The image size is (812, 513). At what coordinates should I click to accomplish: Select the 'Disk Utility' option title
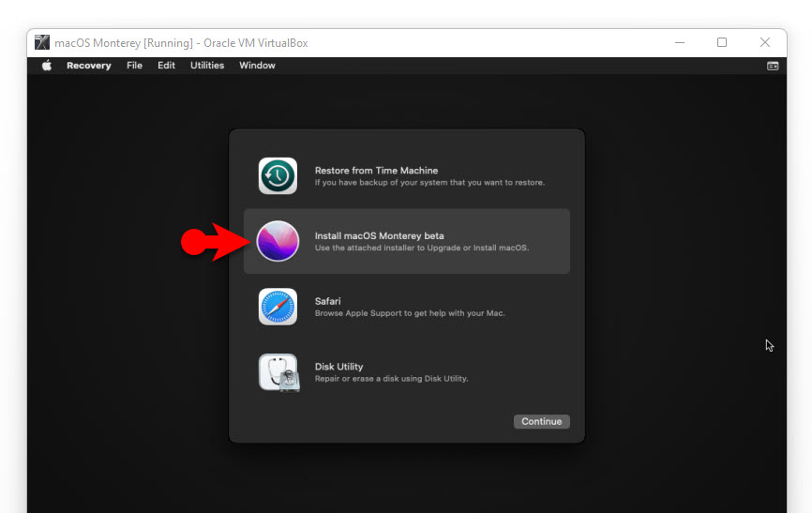click(338, 367)
